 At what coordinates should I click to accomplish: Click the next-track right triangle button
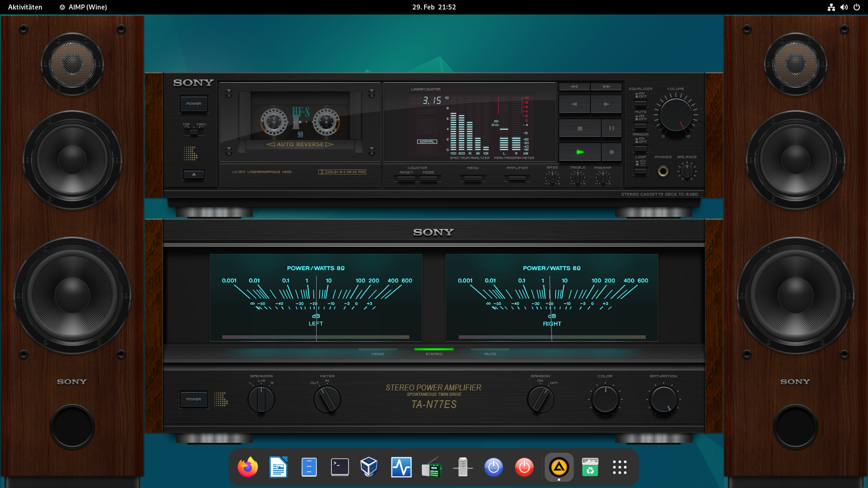606,104
